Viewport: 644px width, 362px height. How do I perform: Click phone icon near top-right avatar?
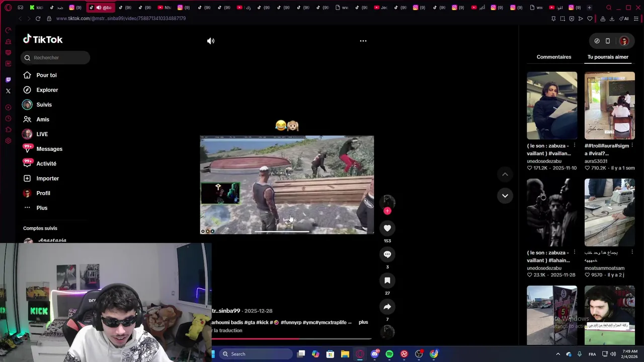(x=608, y=41)
